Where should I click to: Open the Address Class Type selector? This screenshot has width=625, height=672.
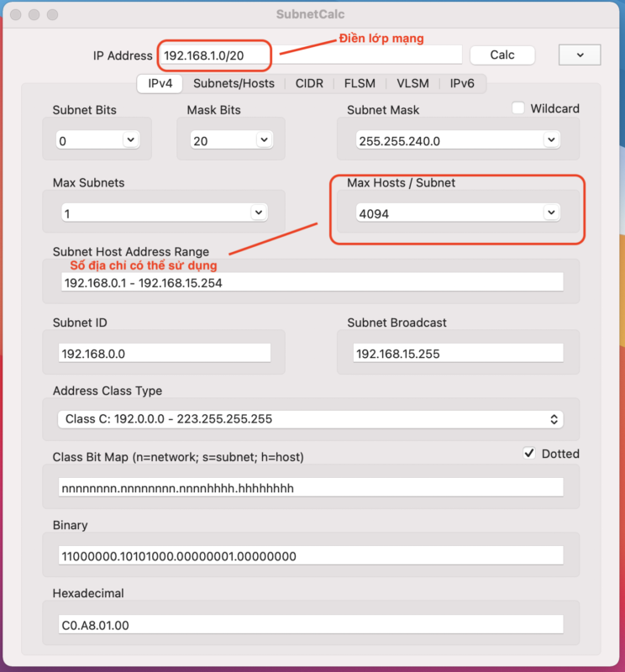click(x=310, y=419)
